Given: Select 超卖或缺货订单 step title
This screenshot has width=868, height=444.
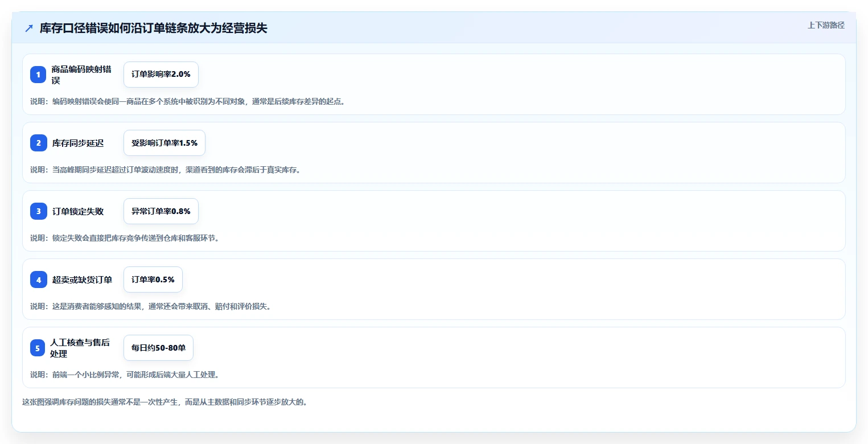Looking at the screenshot, I should click(82, 279).
